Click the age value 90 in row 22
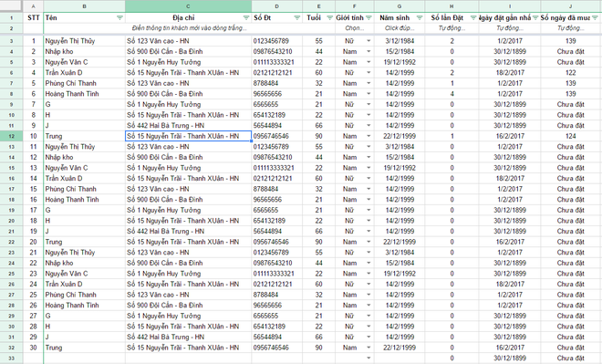Image resolution: width=602 pixels, height=364 pixels. point(318,243)
